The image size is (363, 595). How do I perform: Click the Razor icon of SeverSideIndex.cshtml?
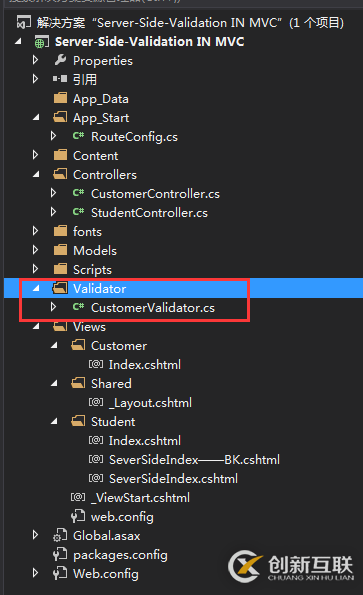(x=96, y=478)
